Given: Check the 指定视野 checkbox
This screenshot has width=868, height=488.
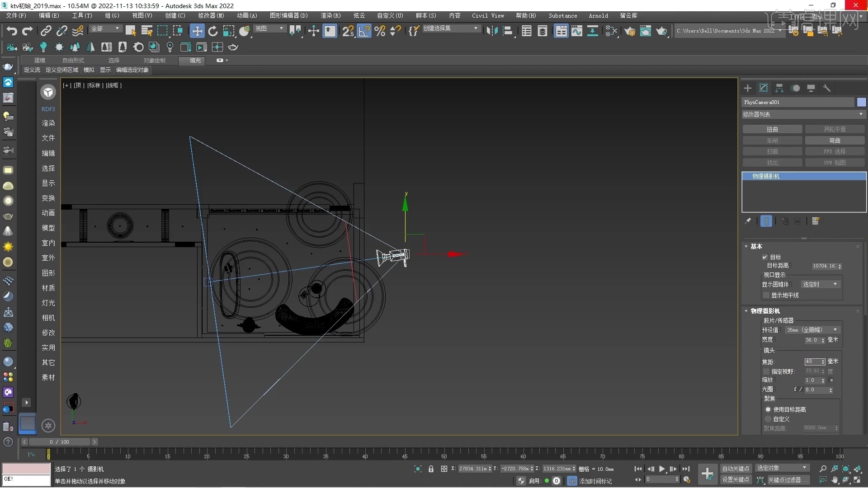Looking at the screenshot, I should tap(766, 371).
